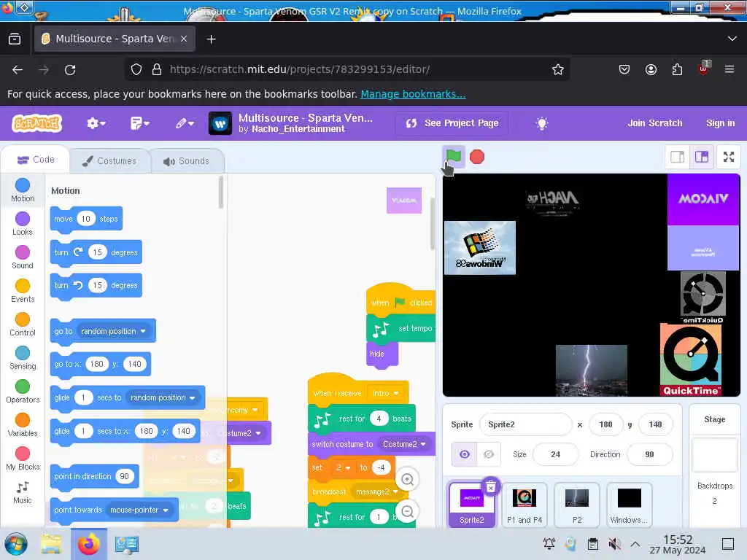The width and height of the screenshot is (747, 560).
Task: Open the Edit pencil menu
Action: pyautogui.click(x=185, y=123)
